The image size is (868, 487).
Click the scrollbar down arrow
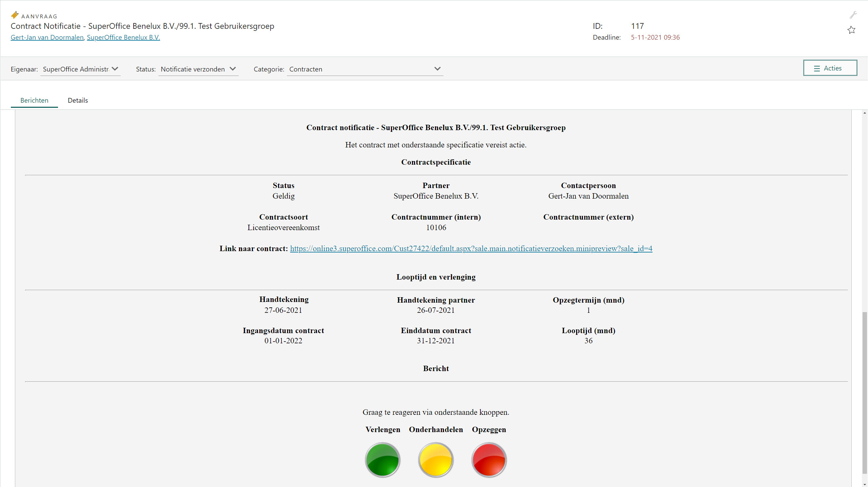click(x=864, y=484)
